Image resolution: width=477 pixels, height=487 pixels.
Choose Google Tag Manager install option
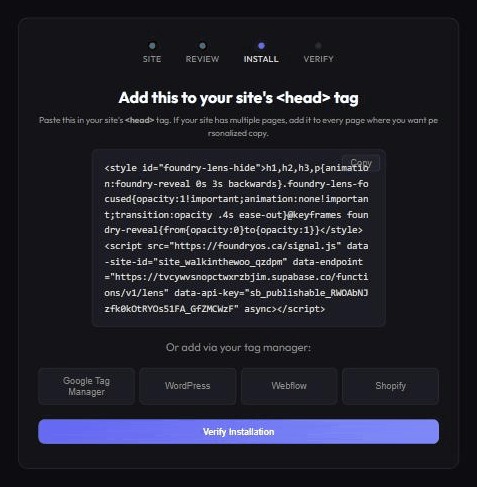click(x=86, y=386)
